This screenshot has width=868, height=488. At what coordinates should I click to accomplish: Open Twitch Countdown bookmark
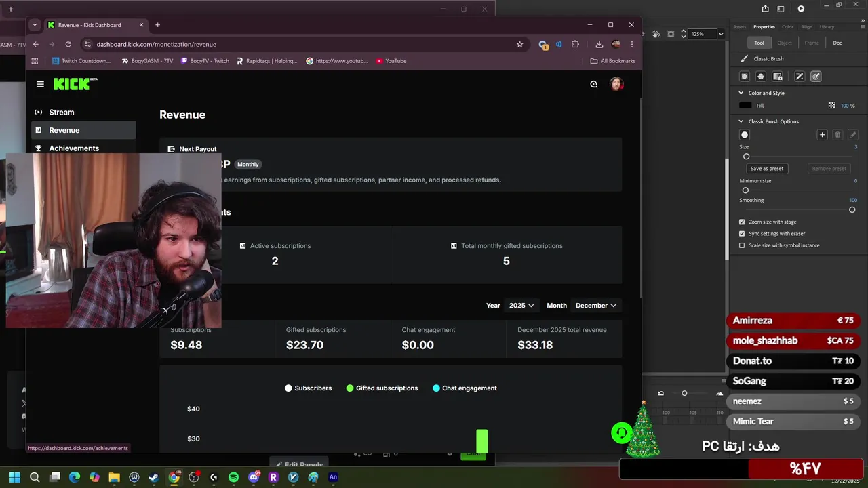[81, 61]
